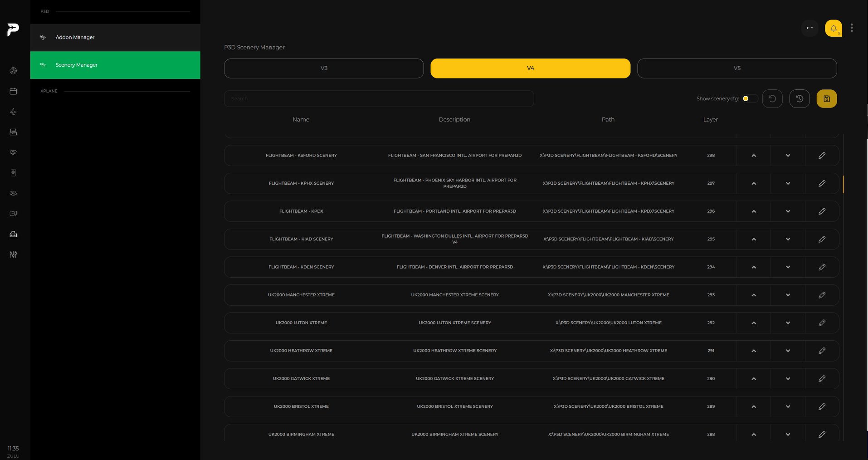Edit the UK2000 Luton Xtreme entry
This screenshot has width=868, height=460.
822,323
